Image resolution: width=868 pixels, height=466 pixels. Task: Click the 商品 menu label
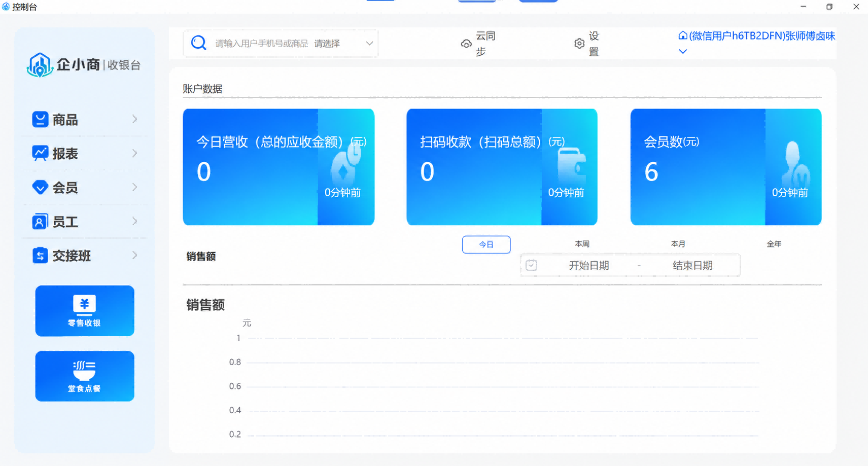pos(65,120)
